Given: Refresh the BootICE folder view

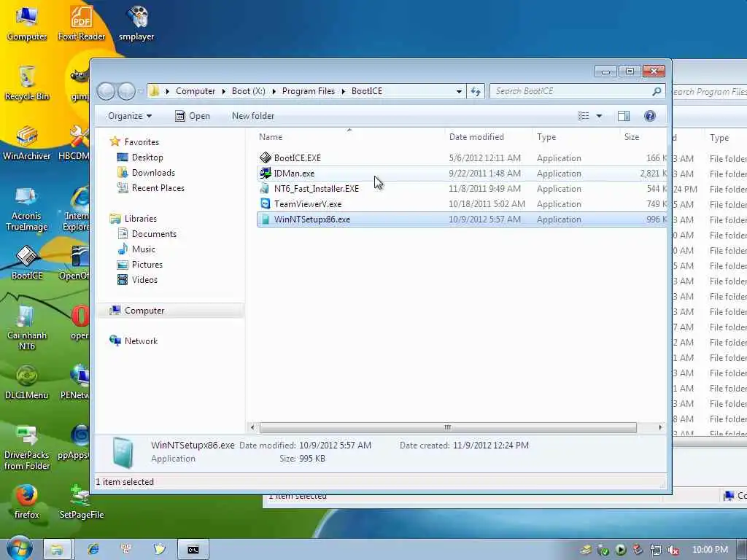Looking at the screenshot, I should coord(476,91).
